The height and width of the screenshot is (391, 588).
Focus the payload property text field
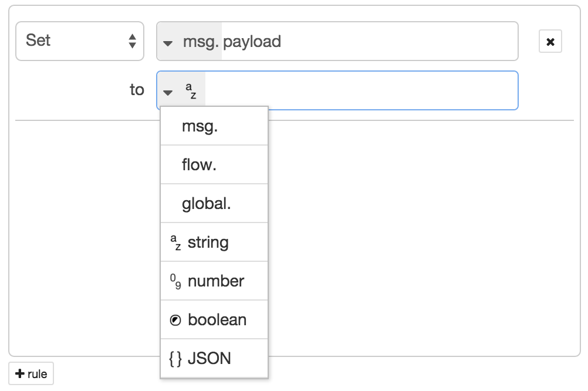pyautogui.click(x=369, y=41)
